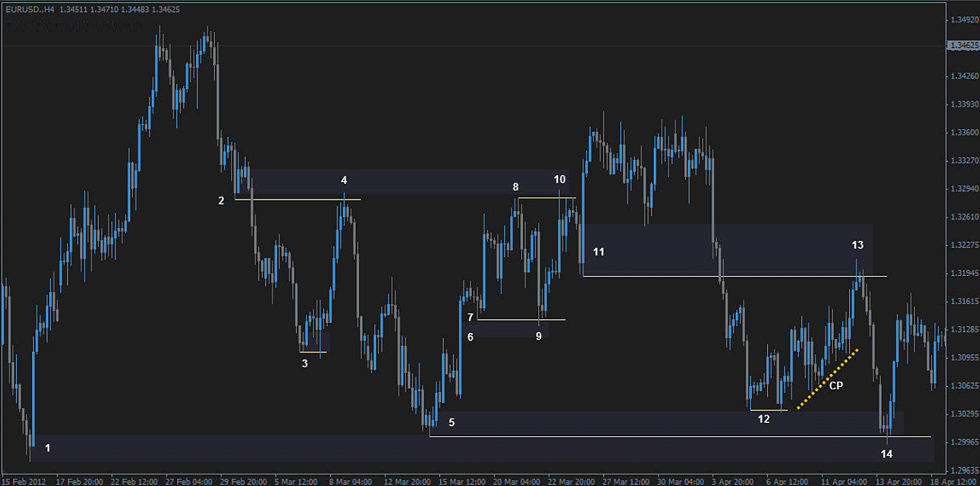The height and width of the screenshot is (486, 980).
Task: Click the number 3 annotation label
Action: [304, 363]
